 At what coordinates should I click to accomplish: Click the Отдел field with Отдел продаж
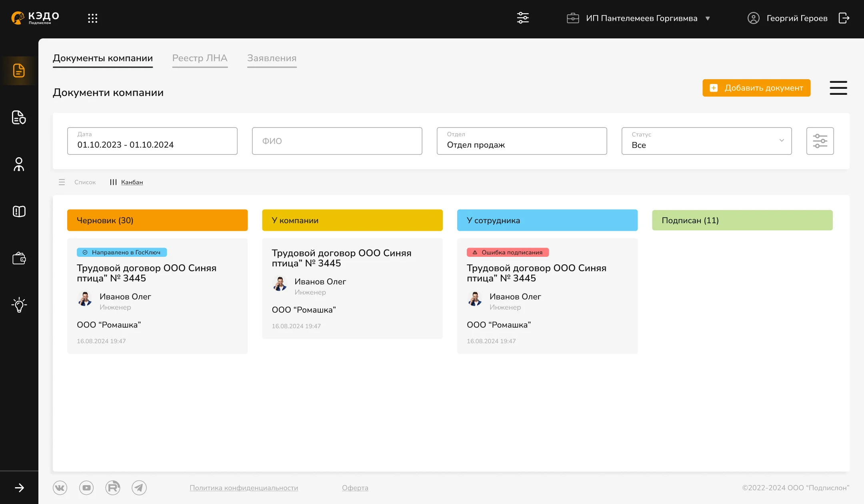click(x=522, y=141)
